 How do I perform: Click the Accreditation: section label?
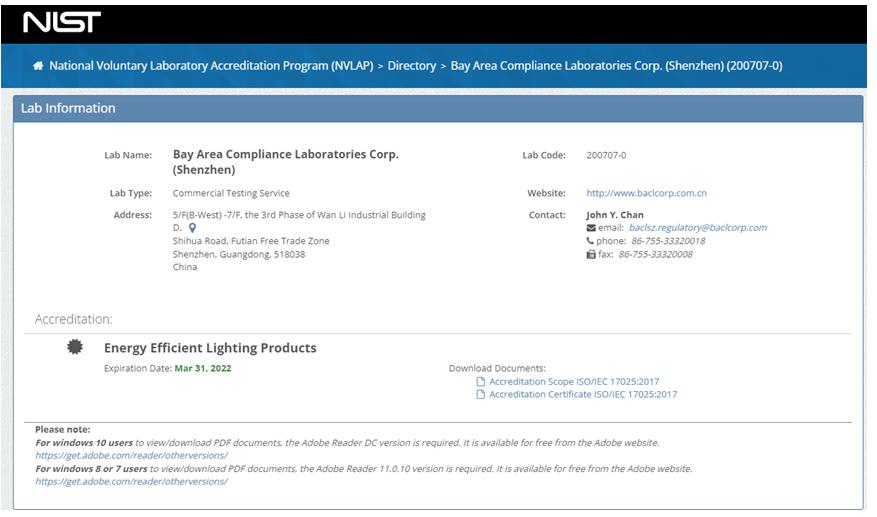[73, 319]
